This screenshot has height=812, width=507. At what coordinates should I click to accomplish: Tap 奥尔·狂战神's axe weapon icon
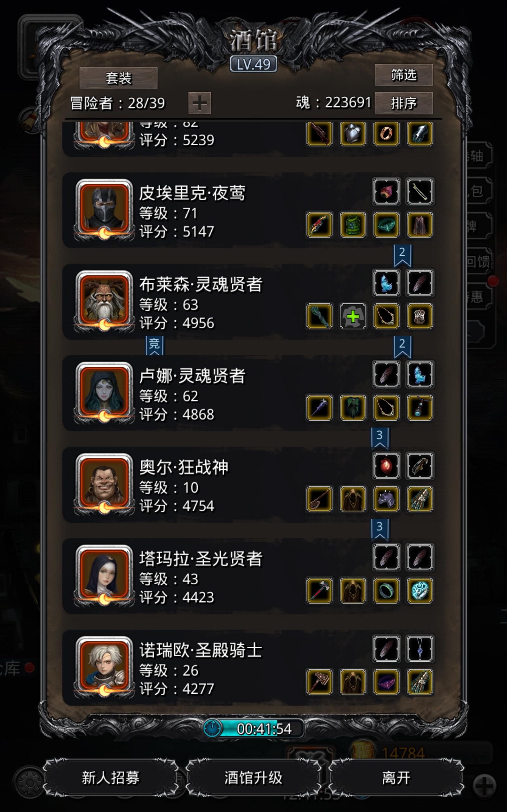click(319, 499)
